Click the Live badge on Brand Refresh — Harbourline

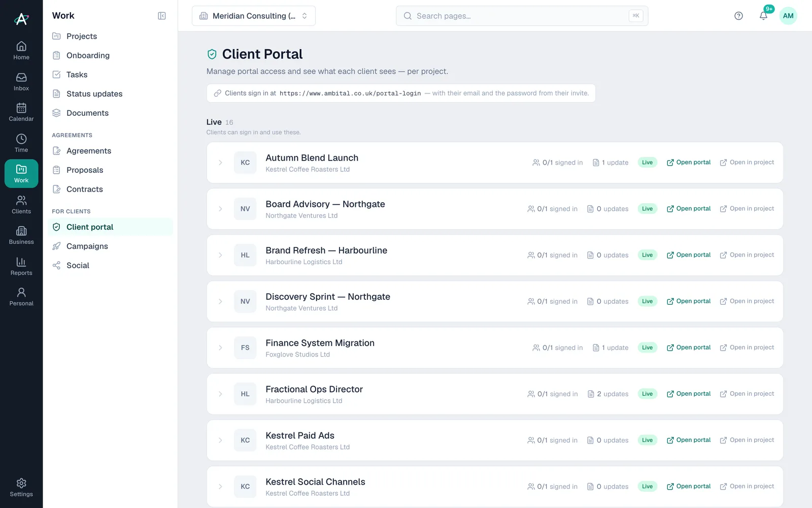[x=647, y=255]
